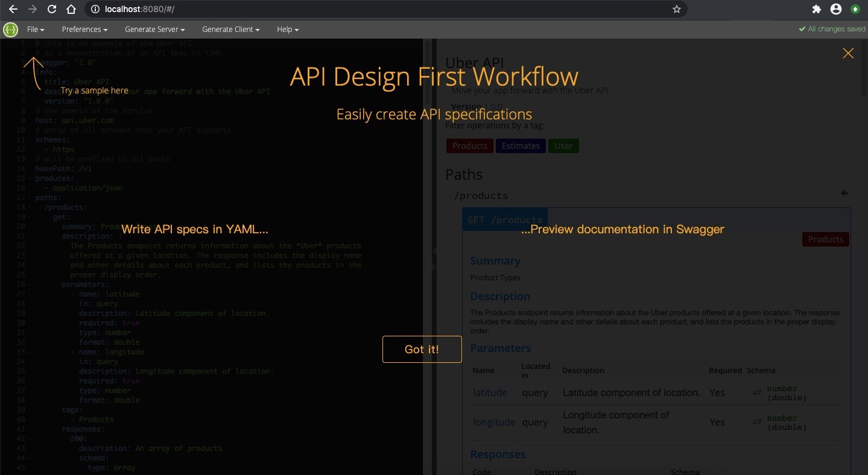Open the browser extensions puzzle icon

pos(817,9)
